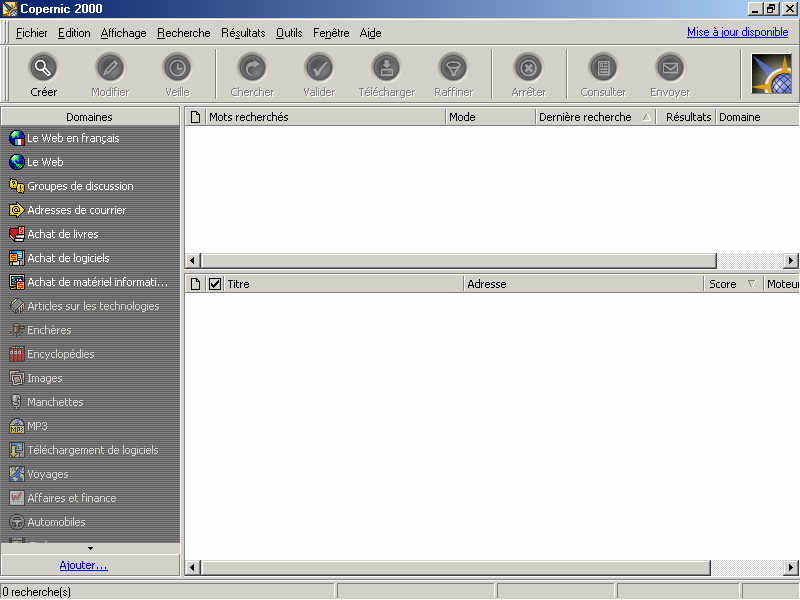Click the Résultats column header
800x600 pixels.
(x=686, y=117)
